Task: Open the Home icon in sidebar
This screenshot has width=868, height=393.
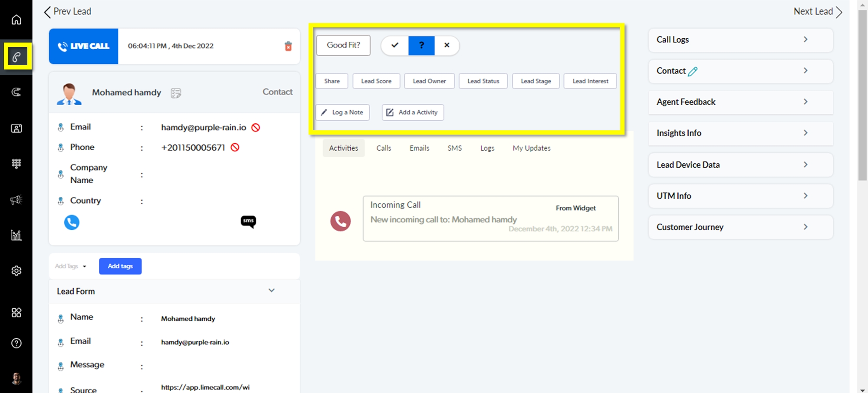Action: coord(16,20)
